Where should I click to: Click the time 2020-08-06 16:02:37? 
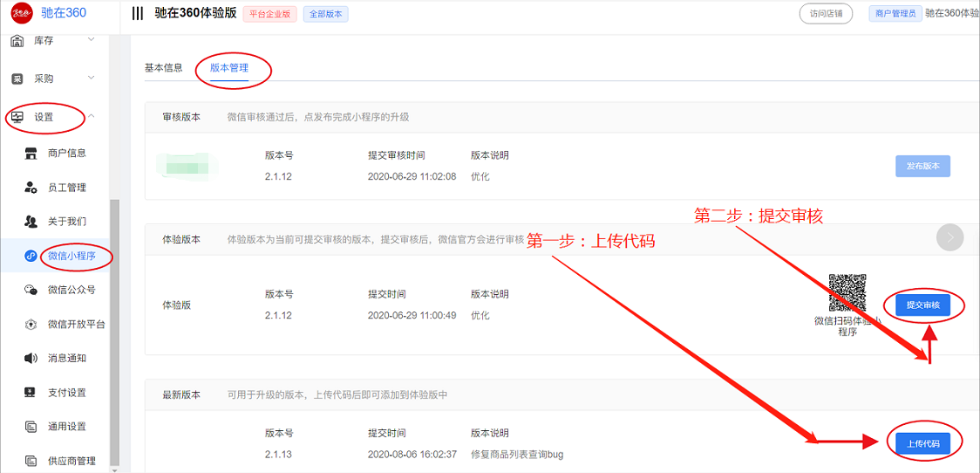coord(412,454)
